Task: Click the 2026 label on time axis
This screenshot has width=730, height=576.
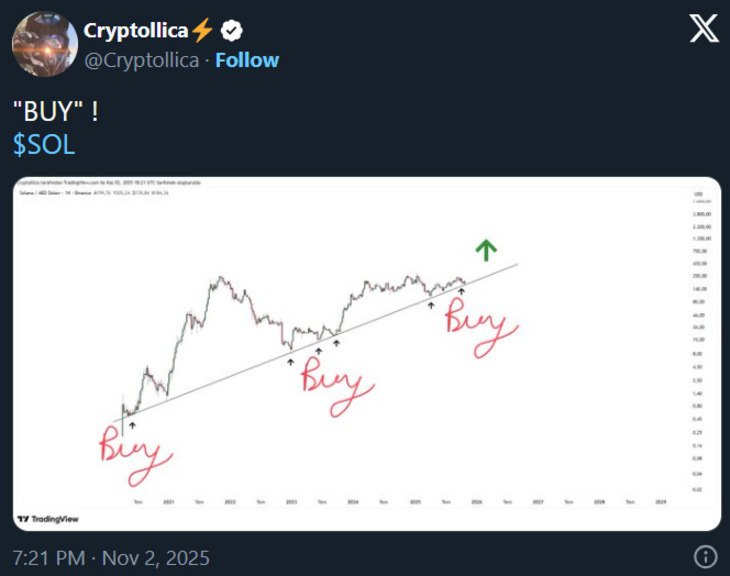Action: (476, 502)
